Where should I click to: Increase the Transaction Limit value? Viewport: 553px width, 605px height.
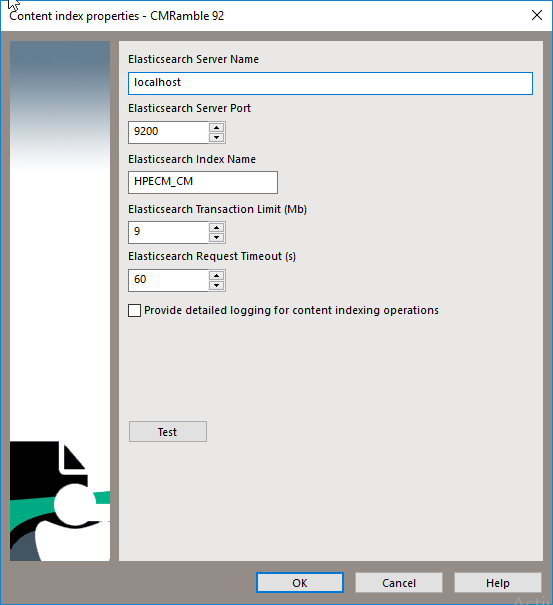coord(216,227)
